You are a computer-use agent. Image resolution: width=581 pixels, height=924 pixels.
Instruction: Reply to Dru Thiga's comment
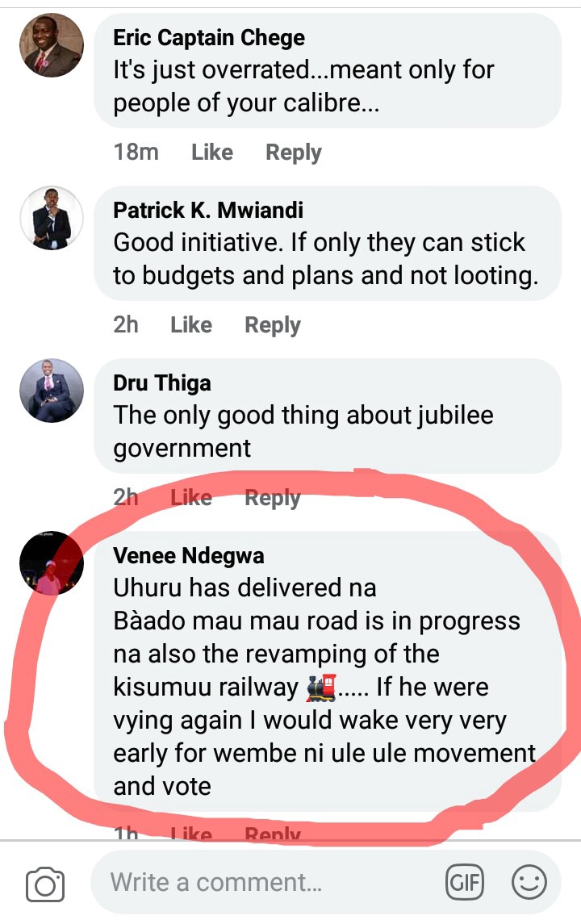tap(272, 498)
